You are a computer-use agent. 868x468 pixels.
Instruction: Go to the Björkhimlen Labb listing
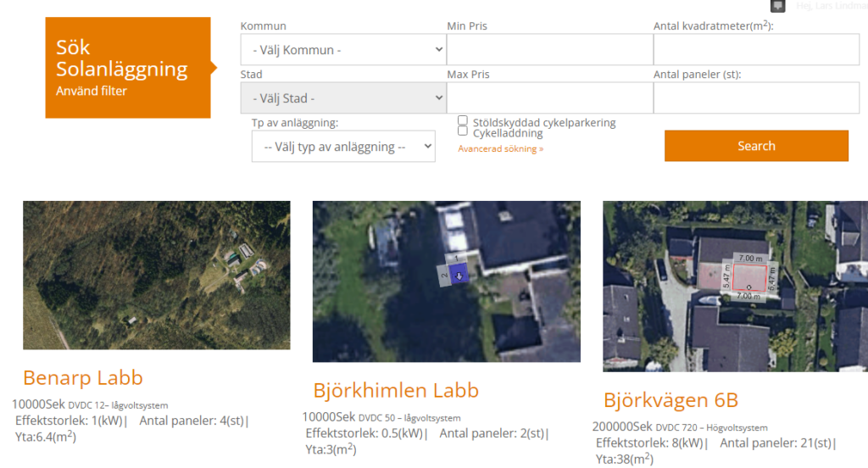(x=396, y=391)
